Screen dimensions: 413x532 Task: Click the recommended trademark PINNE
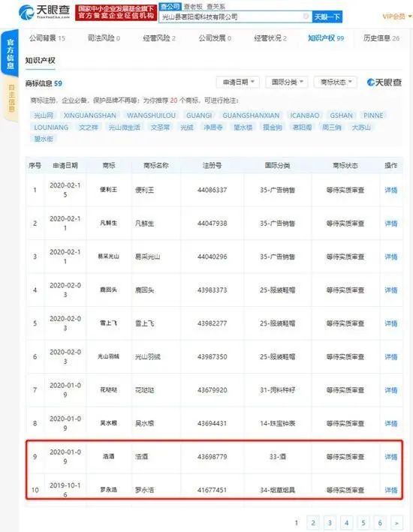[373, 116]
